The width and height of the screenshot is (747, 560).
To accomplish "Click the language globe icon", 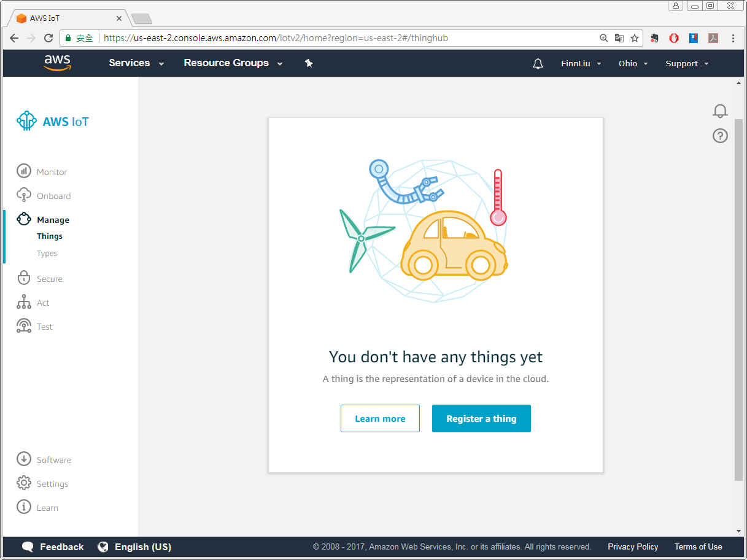I will [x=104, y=546].
